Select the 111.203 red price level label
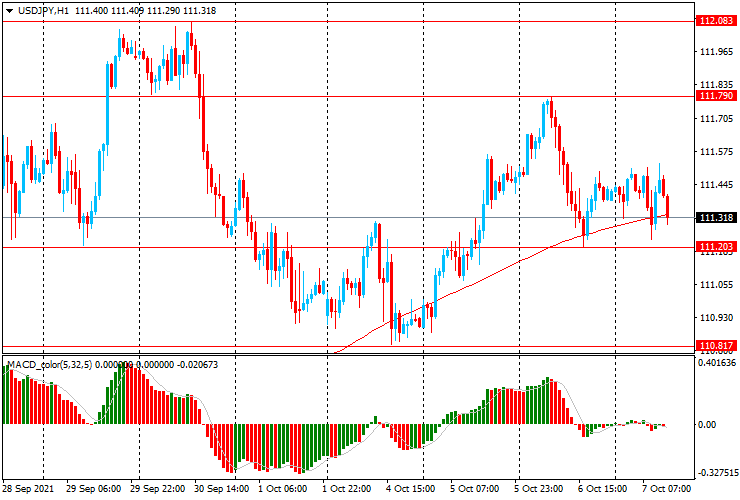Image resolution: width=740 pixels, height=500 pixels. [716, 246]
